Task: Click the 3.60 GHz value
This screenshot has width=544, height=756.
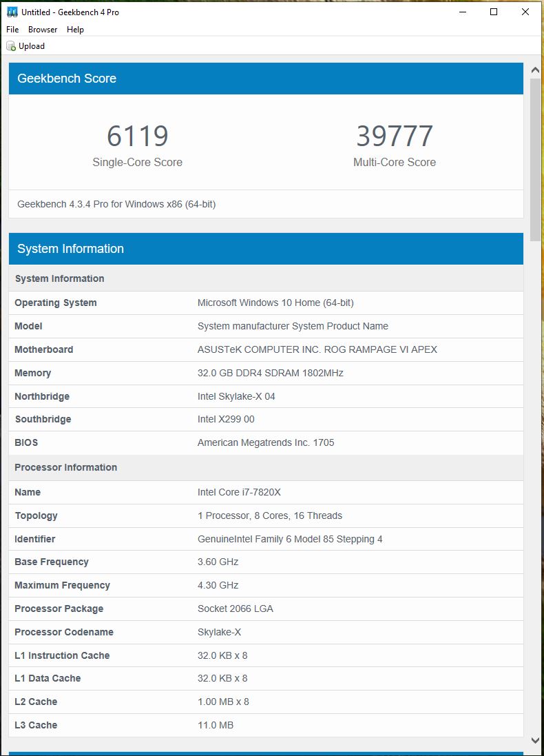Action: (x=218, y=562)
